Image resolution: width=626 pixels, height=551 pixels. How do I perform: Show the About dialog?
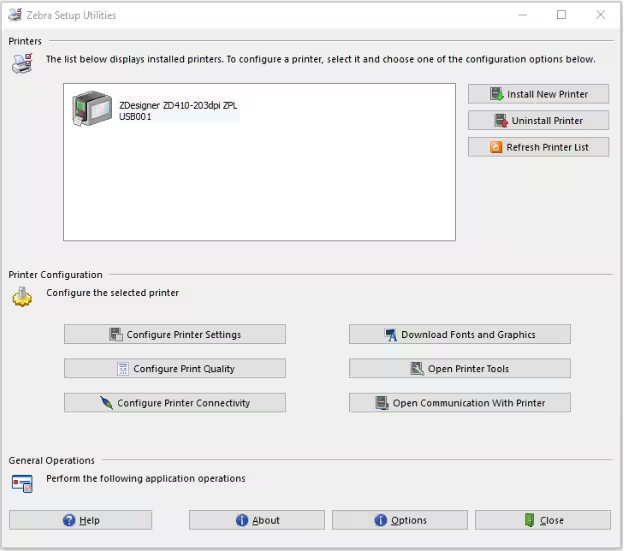[257, 520]
